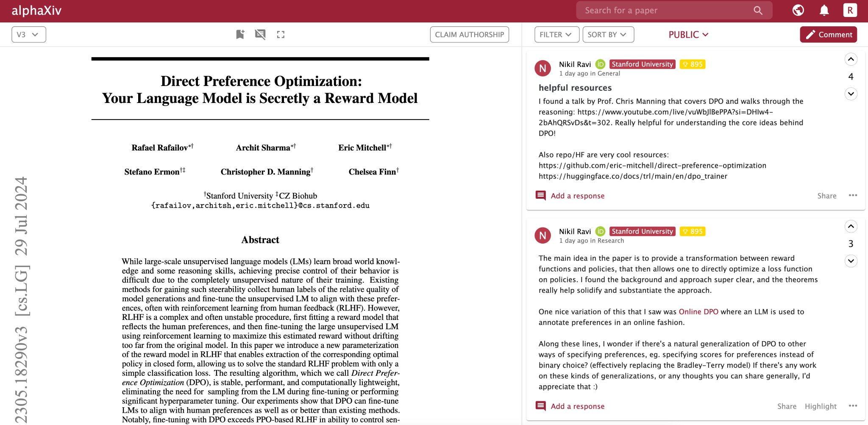
Task: Click Highlight on the Research comment
Action: tap(821, 406)
